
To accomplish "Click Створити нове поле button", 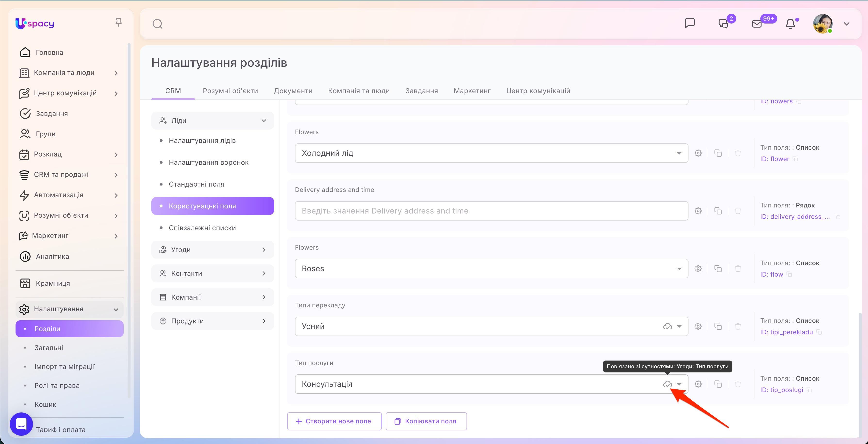I will [334, 421].
